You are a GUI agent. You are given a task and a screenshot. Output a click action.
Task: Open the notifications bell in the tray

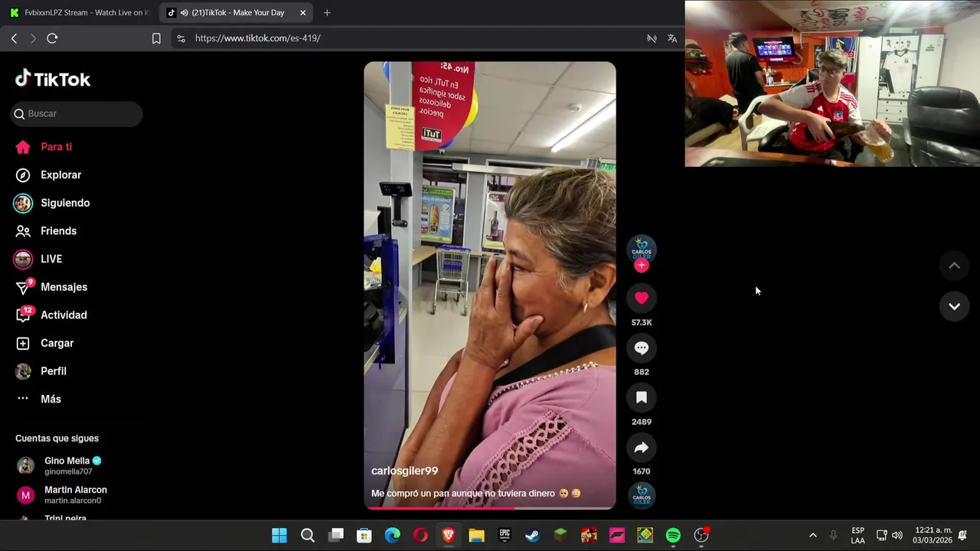[x=962, y=536]
